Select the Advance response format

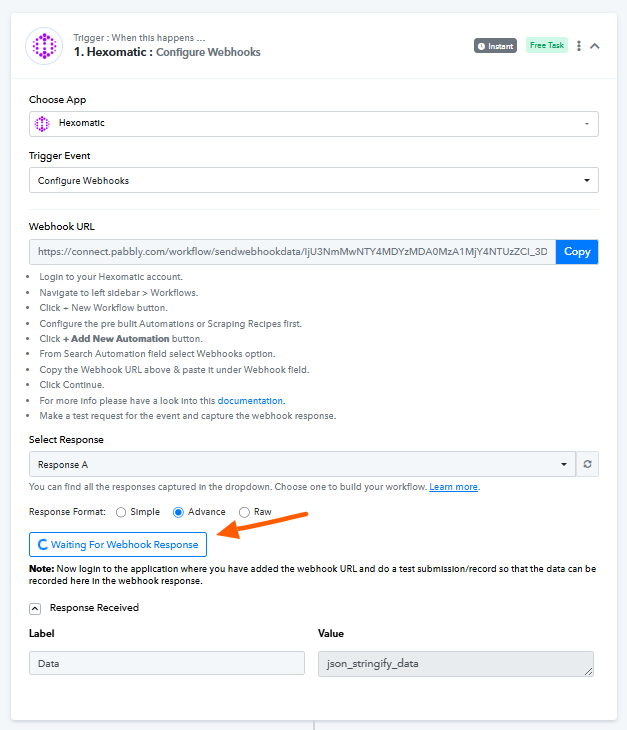pos(180,512)
